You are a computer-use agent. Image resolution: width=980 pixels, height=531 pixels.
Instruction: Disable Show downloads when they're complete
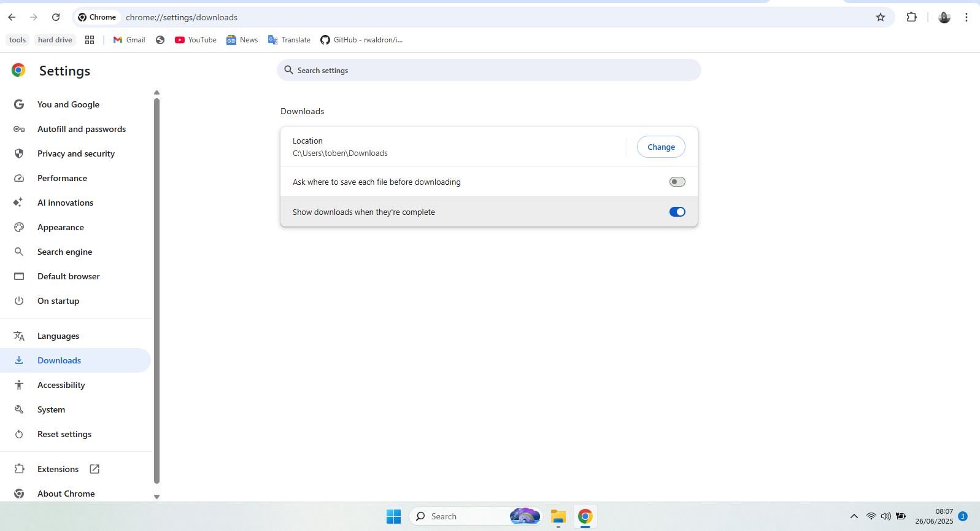tap(677, 212)
